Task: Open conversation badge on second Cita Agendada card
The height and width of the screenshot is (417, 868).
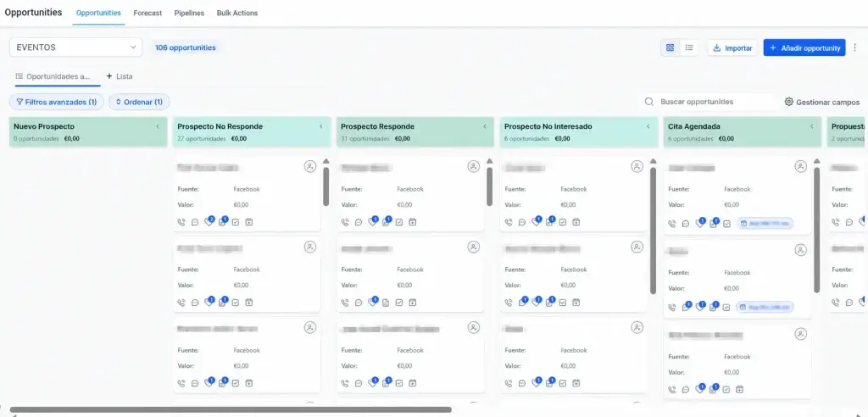Action: coord(687,306)
